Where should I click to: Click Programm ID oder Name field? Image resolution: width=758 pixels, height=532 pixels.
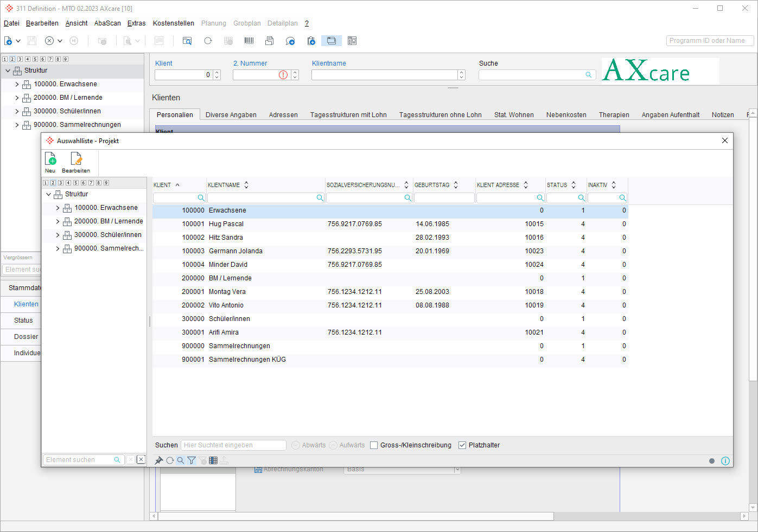point(710,41)
